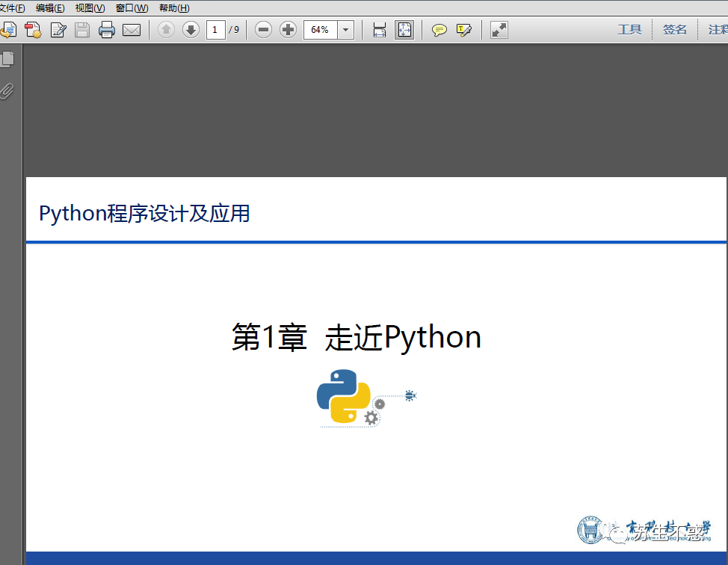Click the read mode expand icon
Viewport: 728px width, 565px height.
click(x=499, y=30)
